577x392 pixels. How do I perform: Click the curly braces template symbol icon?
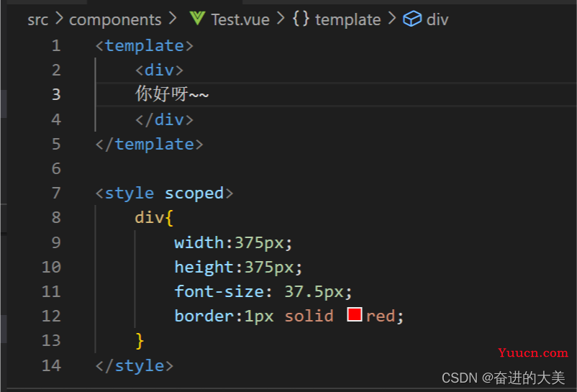click(x=301, y=19)
